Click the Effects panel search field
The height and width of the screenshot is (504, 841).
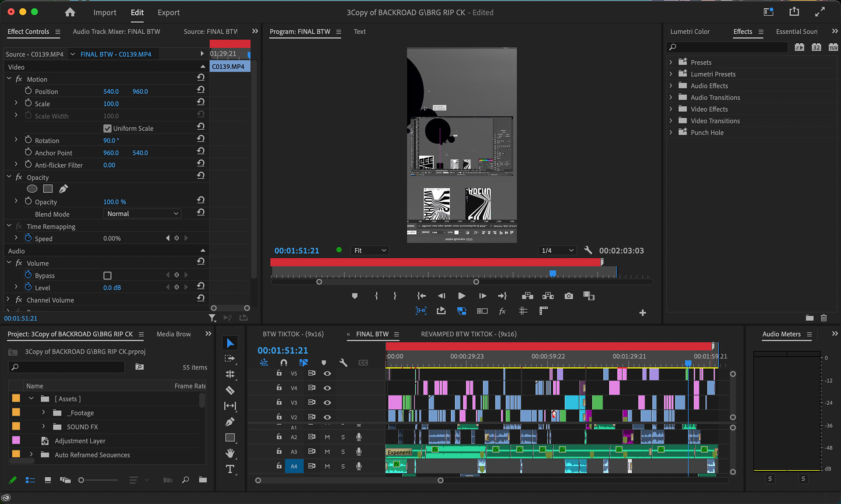click(x=727, y=47)
